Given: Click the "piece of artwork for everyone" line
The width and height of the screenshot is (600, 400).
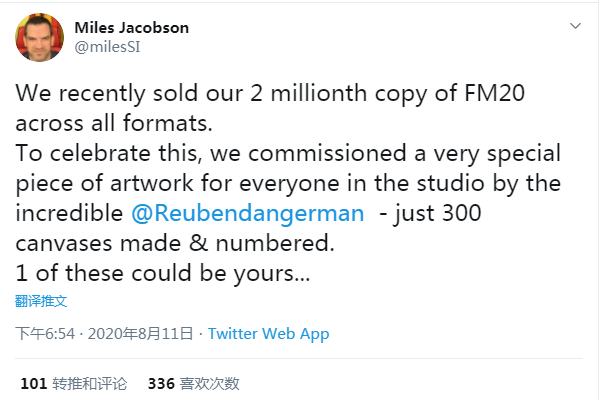Looking at the screenshot, I should click(x=190, y=184).
